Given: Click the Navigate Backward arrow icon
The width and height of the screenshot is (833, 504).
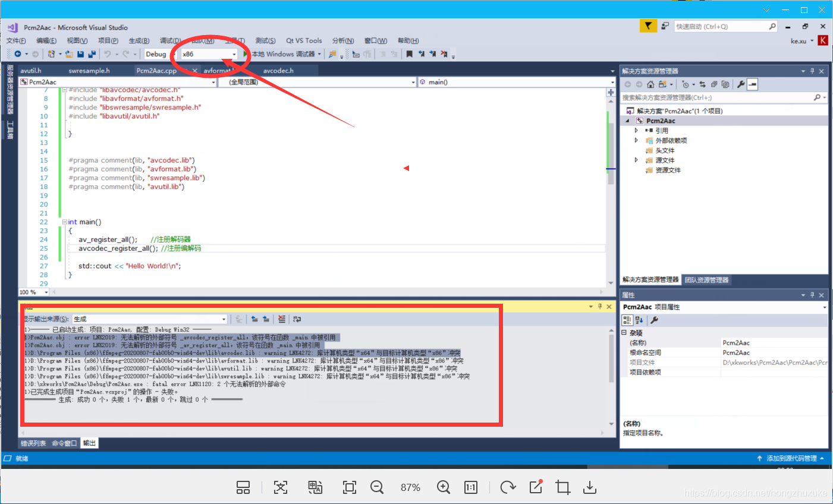Looking at the screenshot, I should 18,53.
